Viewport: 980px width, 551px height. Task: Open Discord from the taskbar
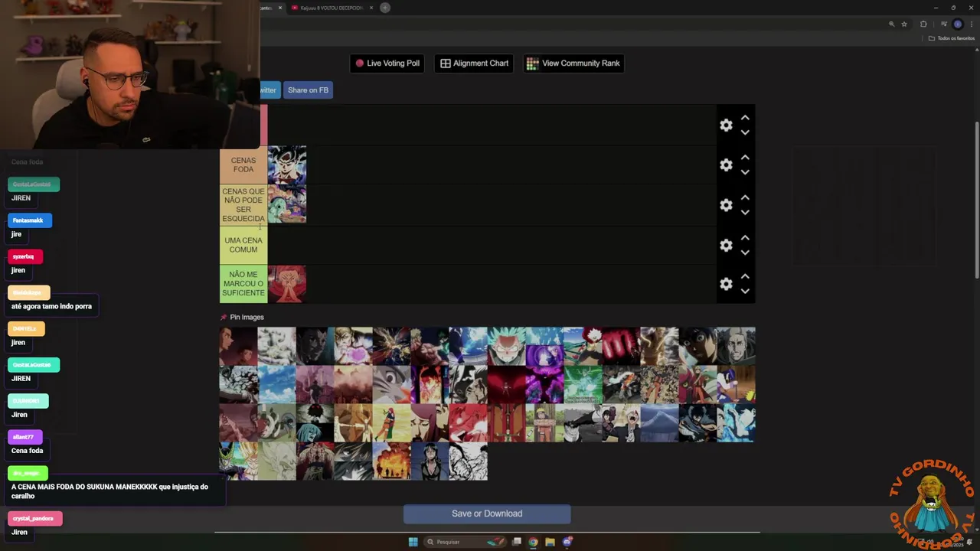click(x=567, y=542)
